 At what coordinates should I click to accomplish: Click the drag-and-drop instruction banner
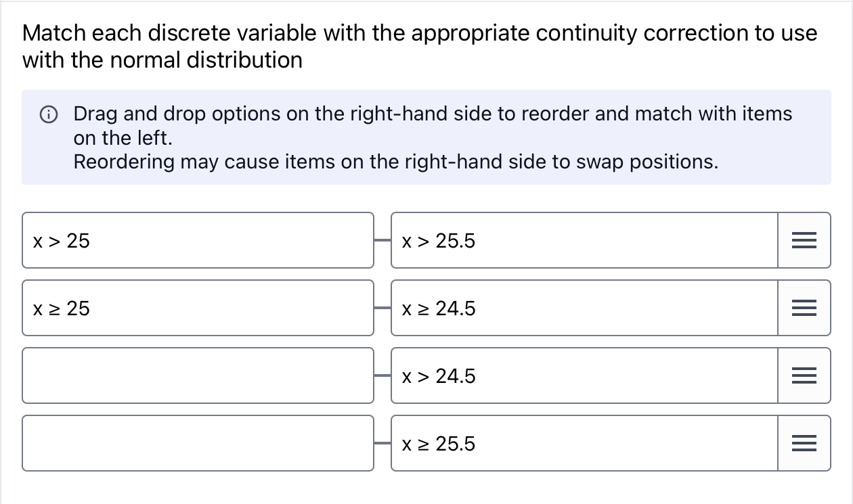(426, 137)
